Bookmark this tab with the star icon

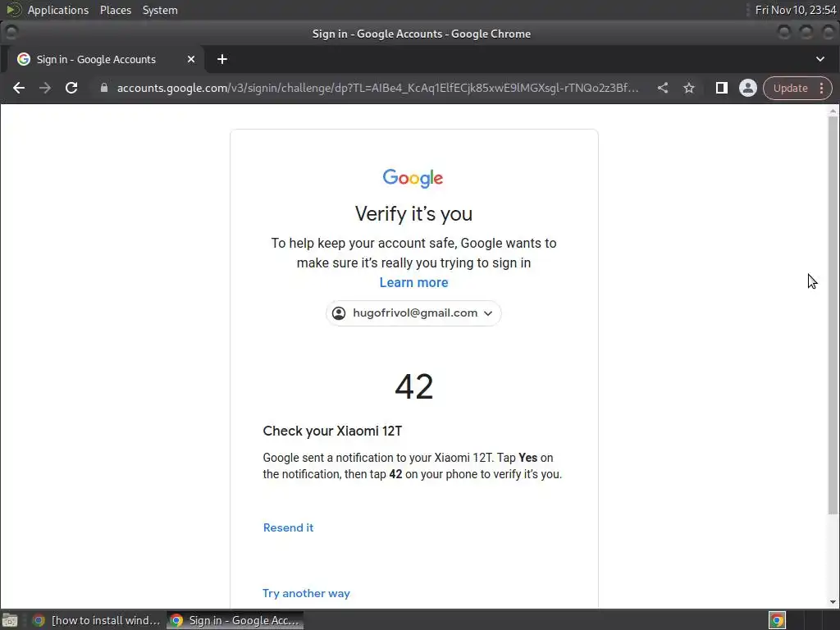(x=689, y=88)
